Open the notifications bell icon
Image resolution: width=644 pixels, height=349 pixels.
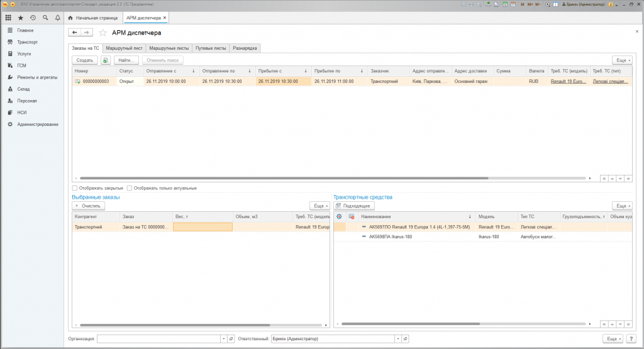coord(57,18)
